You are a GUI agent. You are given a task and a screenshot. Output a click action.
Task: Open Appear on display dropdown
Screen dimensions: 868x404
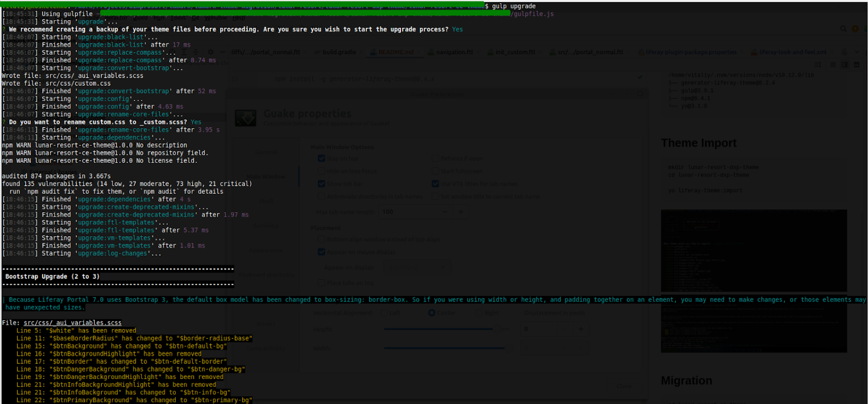tap(417, 267)
